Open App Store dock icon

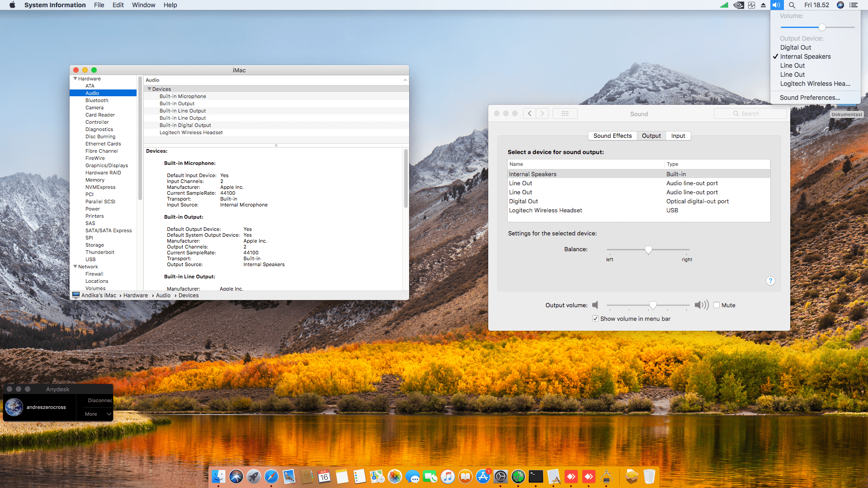point(483,476)
